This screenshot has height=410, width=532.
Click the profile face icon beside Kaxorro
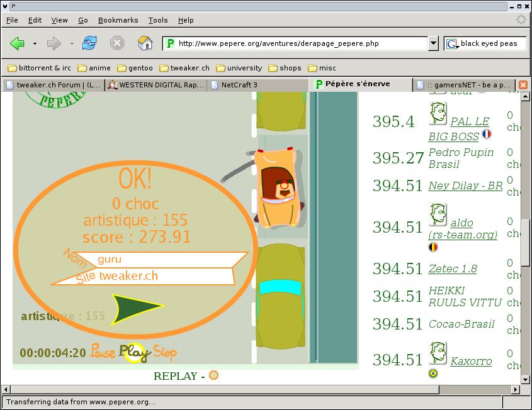[x=438, y=353]
